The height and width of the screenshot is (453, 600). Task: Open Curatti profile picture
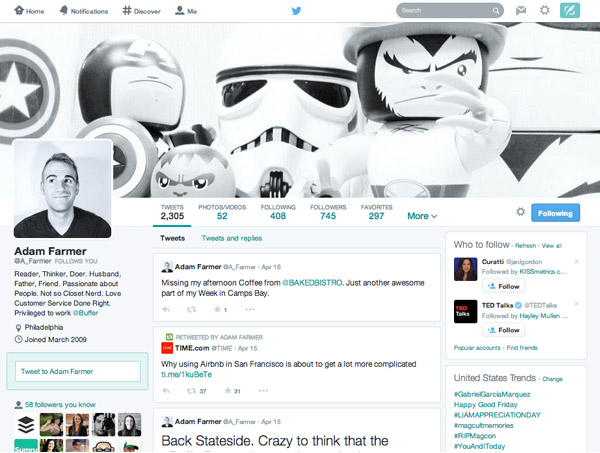click(465, 269)
